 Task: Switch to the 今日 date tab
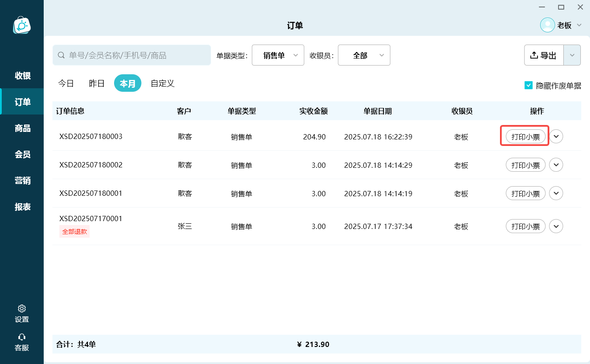(66, 83)
